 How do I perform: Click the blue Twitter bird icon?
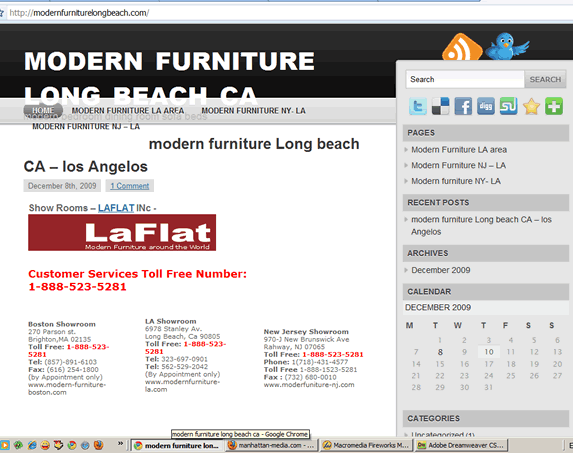(x=506, y=46)
